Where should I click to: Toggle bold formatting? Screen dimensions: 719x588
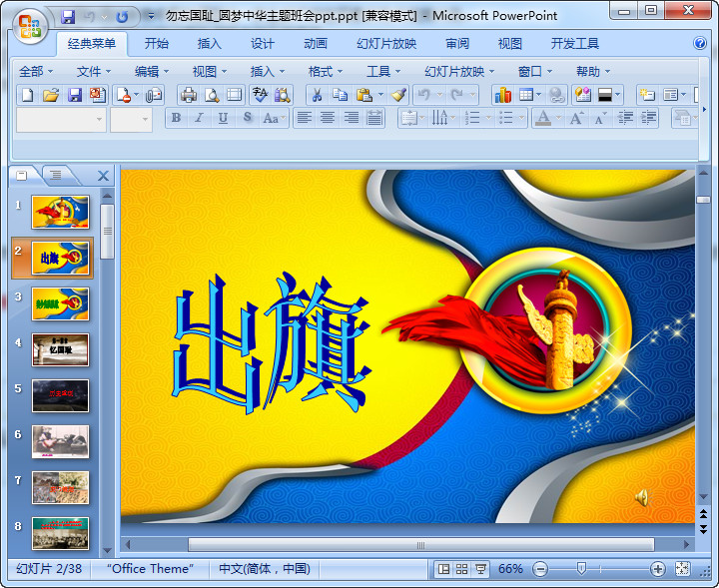[176, 118]
